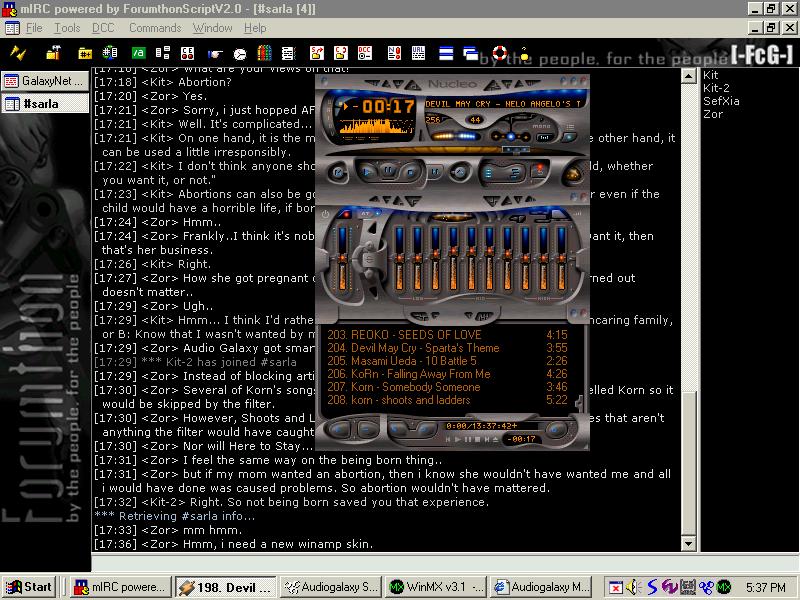This screenshot has width=800, height=600.
Task: Open Audiogalaxy M... taskbar button
Action: pos(541,587)
